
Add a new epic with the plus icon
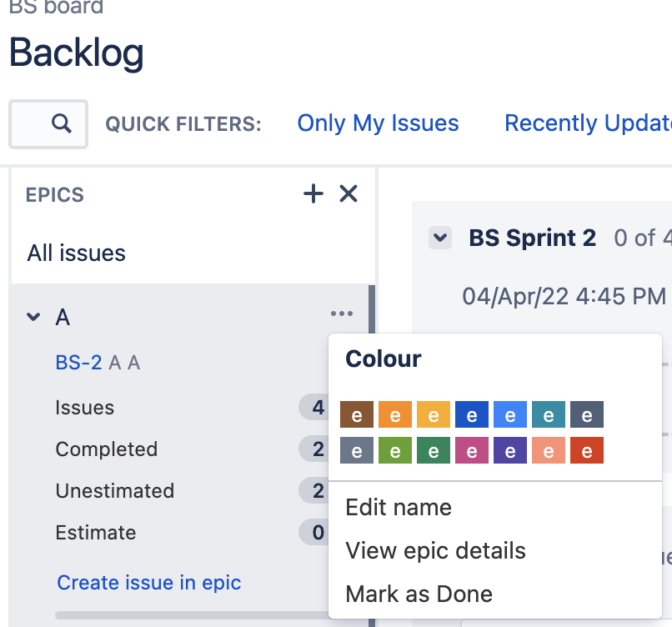pyautogui.click(x=313, y=193)
